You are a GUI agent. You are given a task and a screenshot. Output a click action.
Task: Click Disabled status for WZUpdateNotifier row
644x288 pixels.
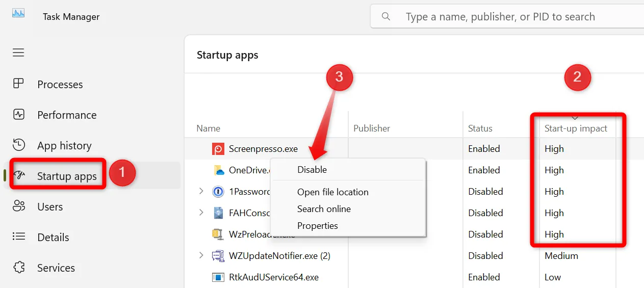(485, 256)
